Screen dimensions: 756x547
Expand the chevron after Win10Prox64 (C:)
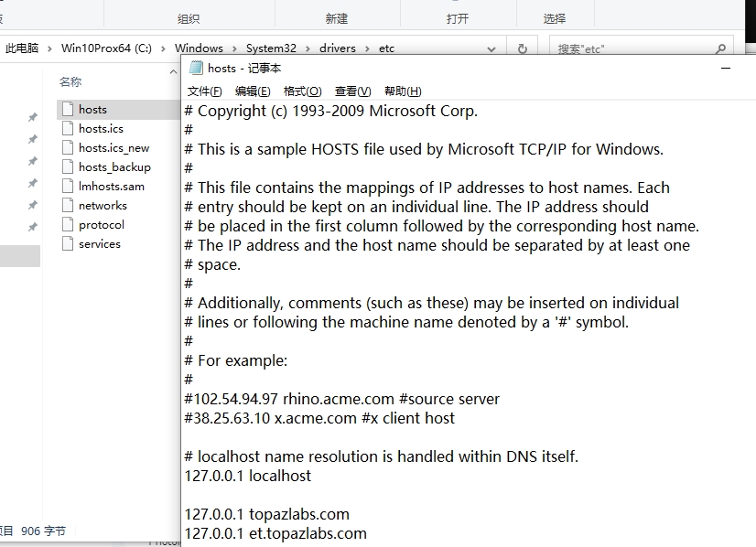pyautogui.click(x=163, y=48)
